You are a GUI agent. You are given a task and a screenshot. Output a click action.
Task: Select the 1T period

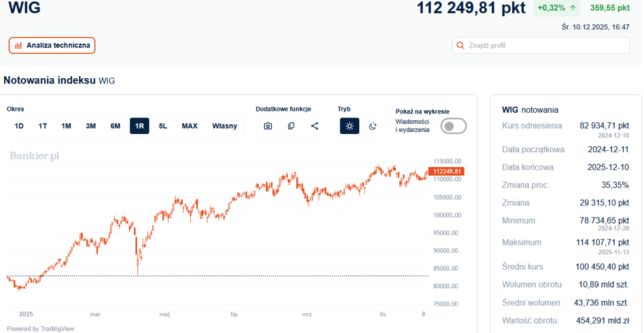[x=43, y=126]
